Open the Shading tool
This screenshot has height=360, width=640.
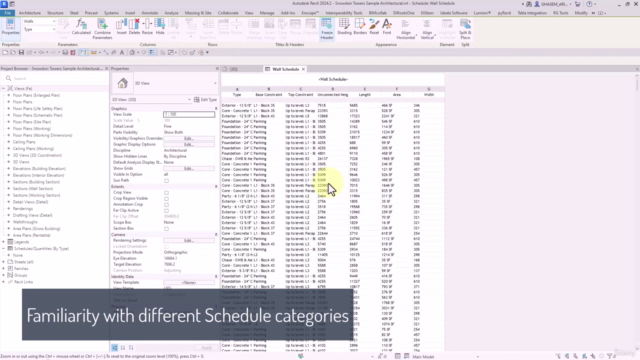click(x=344, y=27)
